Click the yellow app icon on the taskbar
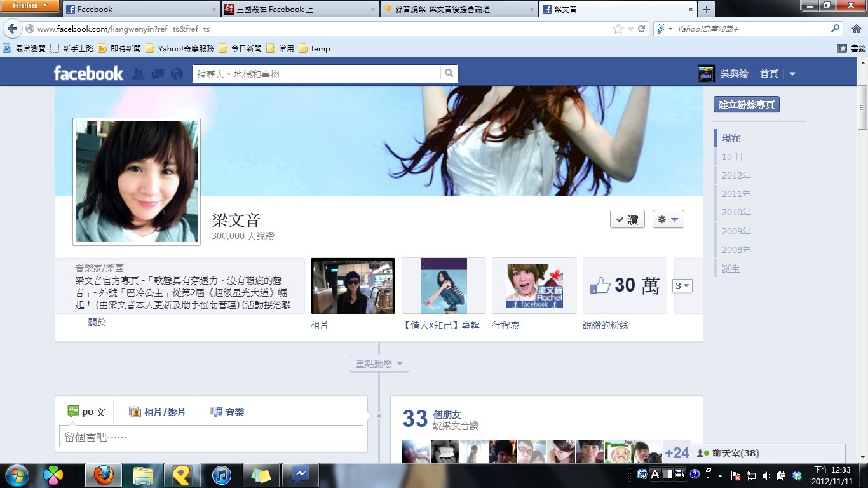This screenshot has height=488, width=868. point(182,475)
